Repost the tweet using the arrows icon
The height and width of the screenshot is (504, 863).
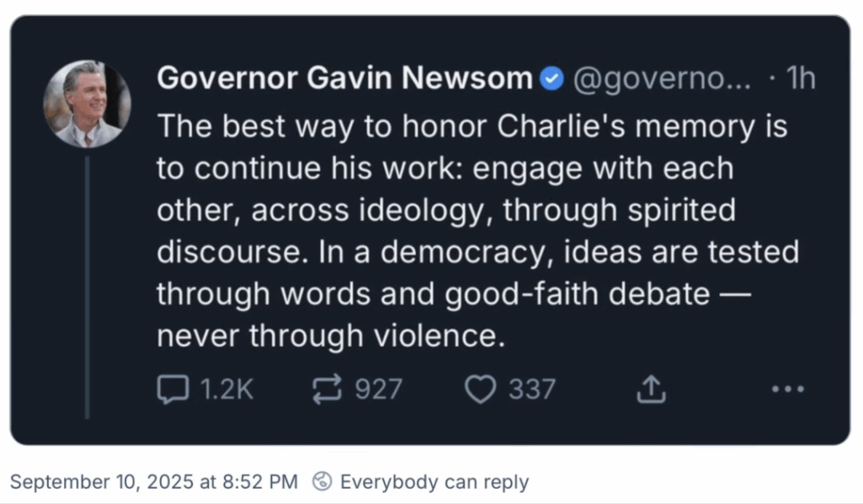[x=327, y=389]
